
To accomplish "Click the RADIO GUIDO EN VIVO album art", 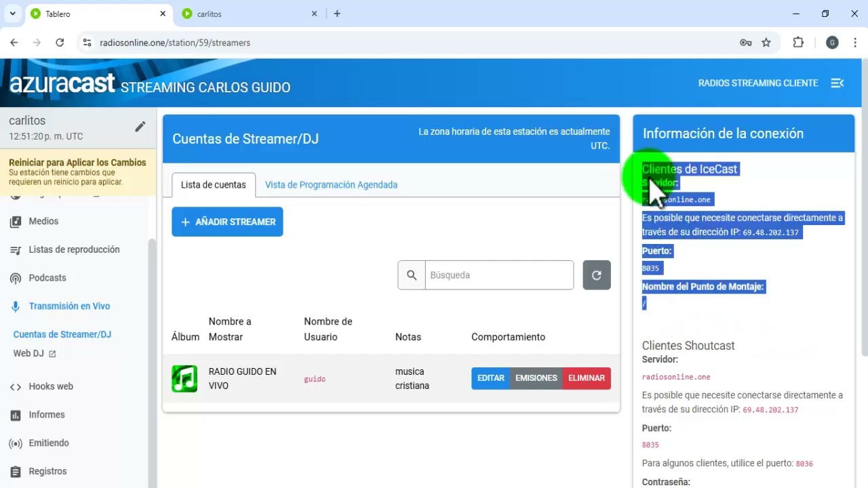I will 184,379.
